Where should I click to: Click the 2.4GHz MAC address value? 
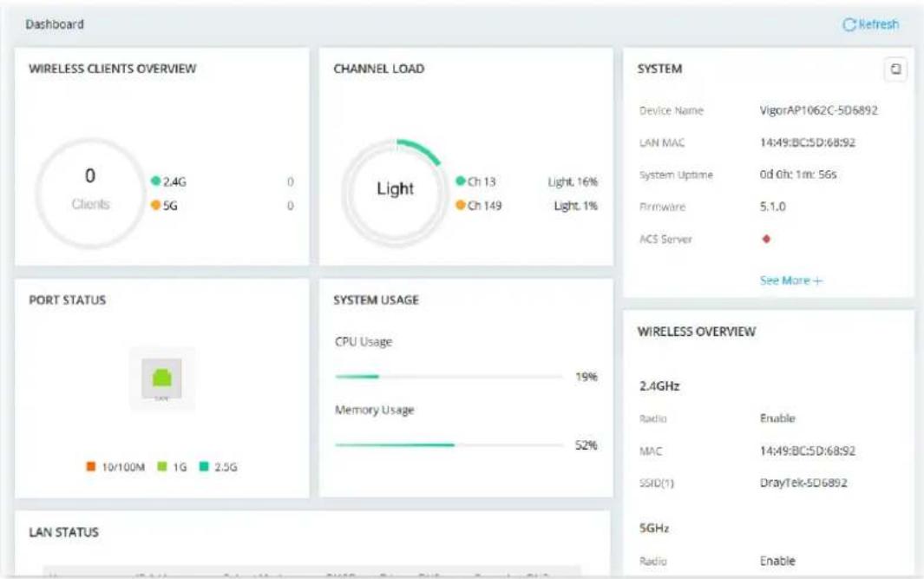pos(808,451)
